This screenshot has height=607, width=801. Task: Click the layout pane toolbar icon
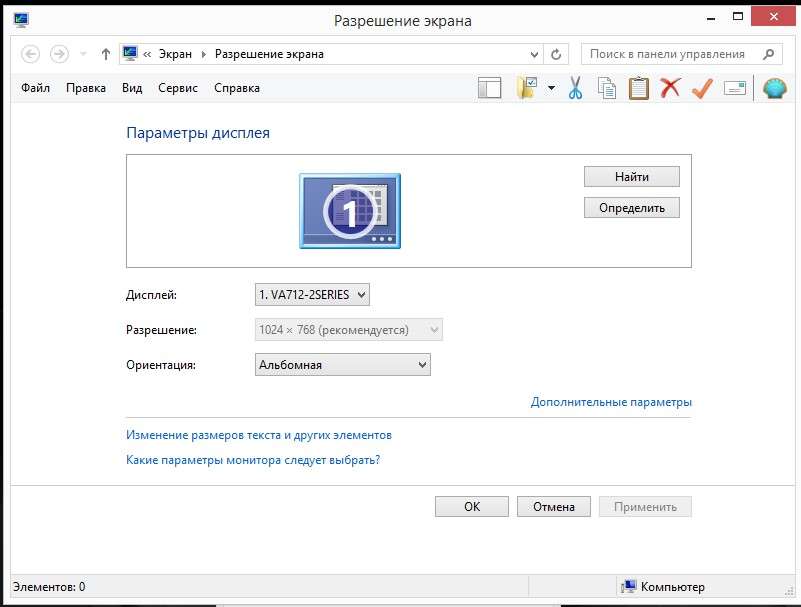click(489, 88)
